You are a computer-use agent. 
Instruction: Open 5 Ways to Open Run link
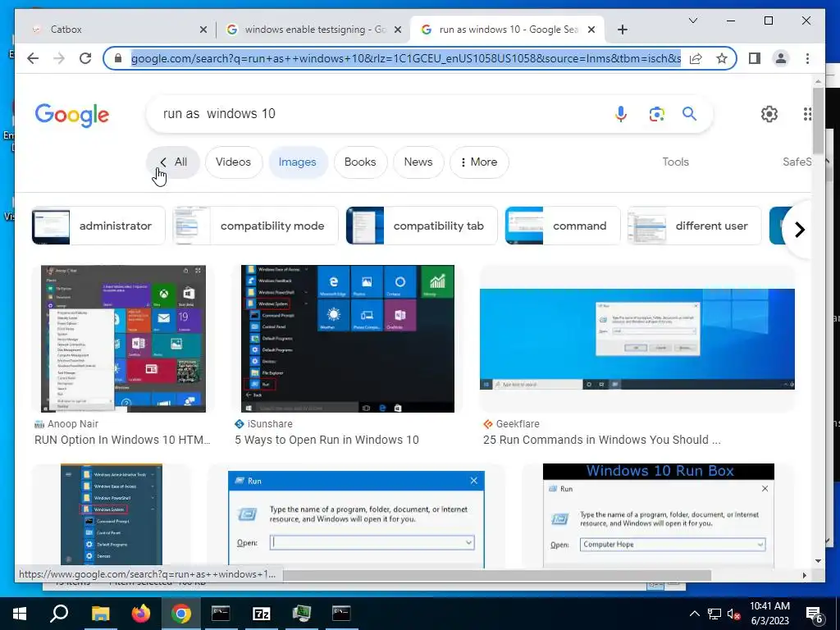pos(326,440)
